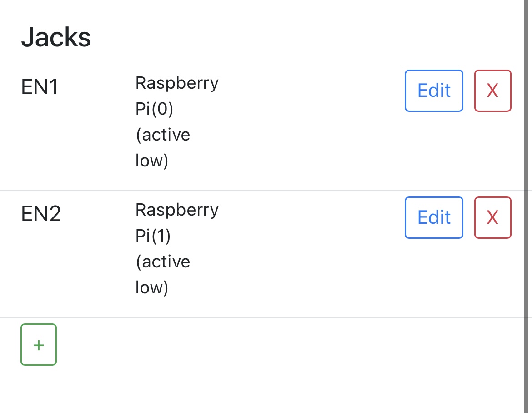The height and width of the screenshot is (413, 532).
Task: Select the Pi(1) pin text
Action: coord(154,236)
